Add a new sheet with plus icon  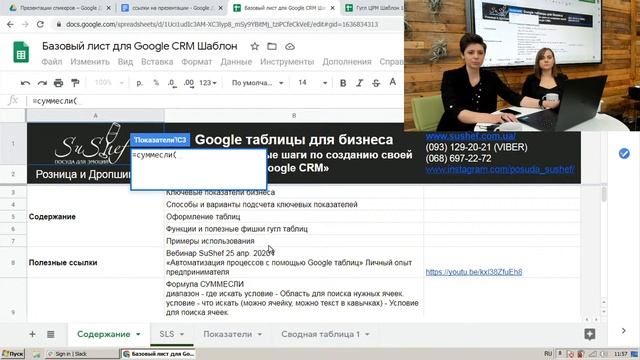tap(32, 334)
